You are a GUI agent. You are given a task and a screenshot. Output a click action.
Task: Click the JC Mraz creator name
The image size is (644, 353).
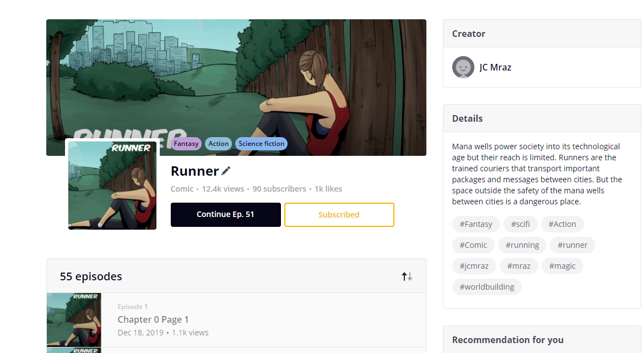[x=495, y=67]
